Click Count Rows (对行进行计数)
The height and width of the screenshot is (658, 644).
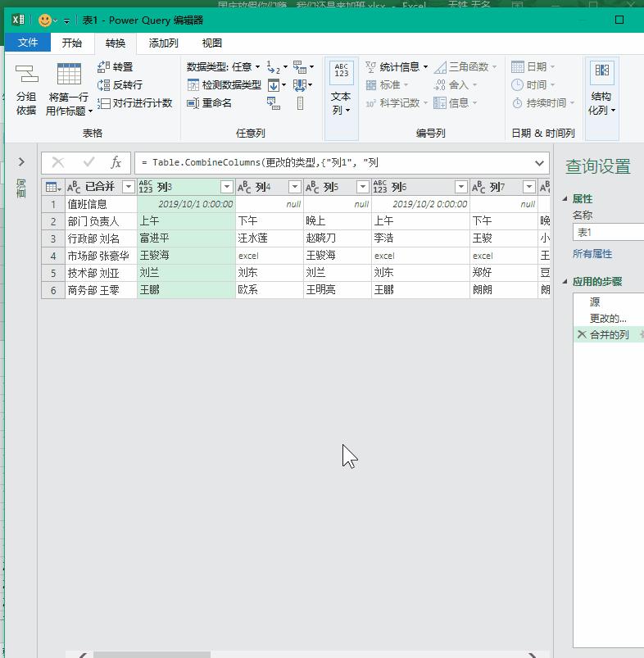pyautogui.click(x=134, y=102)
